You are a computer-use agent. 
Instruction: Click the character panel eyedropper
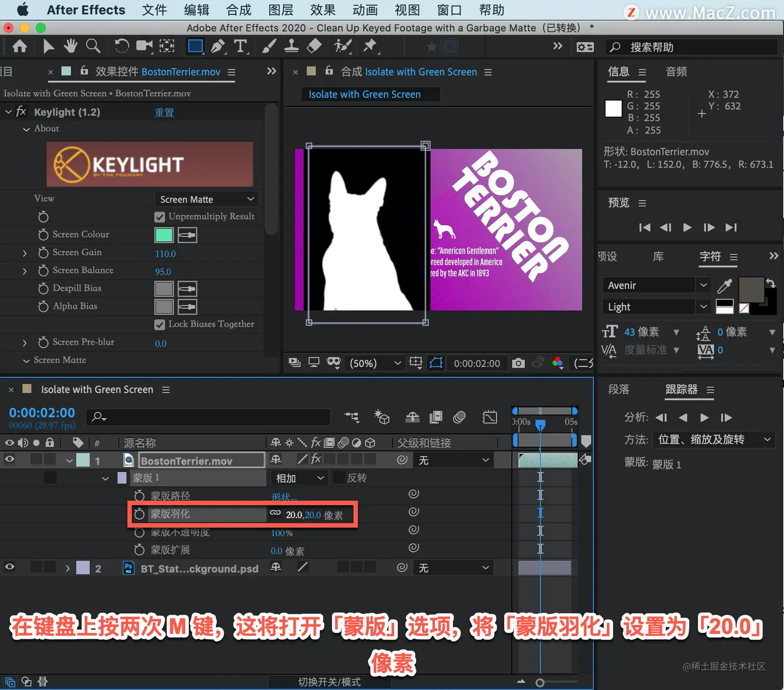(724, 286)
